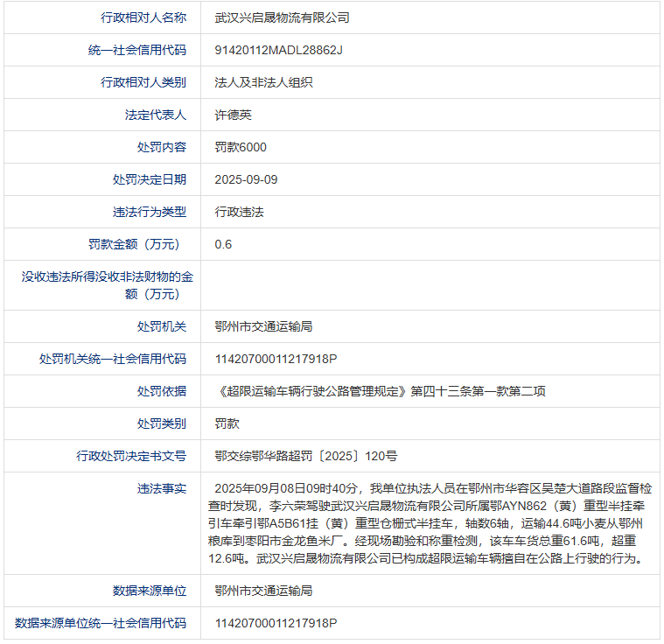Click the 处罚类别 value 罚款
664x644 pixels.
click(227, 423)
